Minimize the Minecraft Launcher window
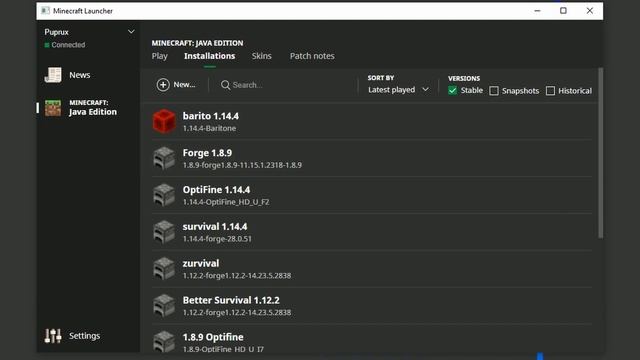The image size is (640, 360). click(537, 11)
